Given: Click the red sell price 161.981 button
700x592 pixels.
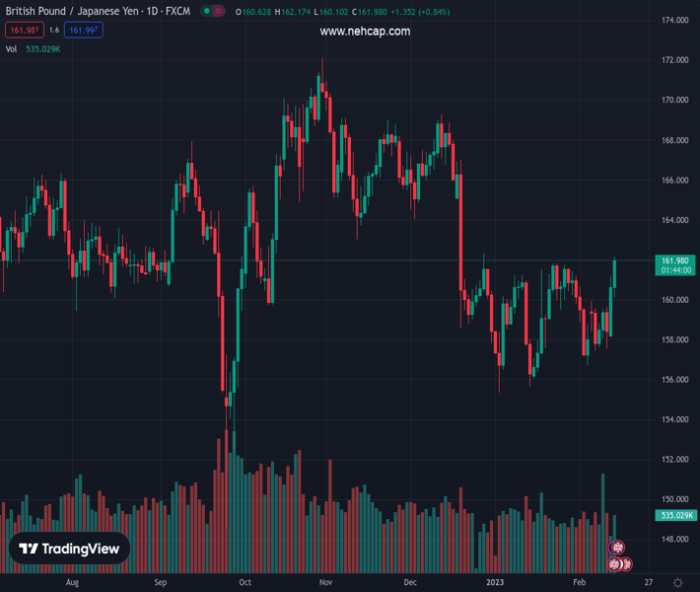Looking at the screenshot, I should [20, 31].
